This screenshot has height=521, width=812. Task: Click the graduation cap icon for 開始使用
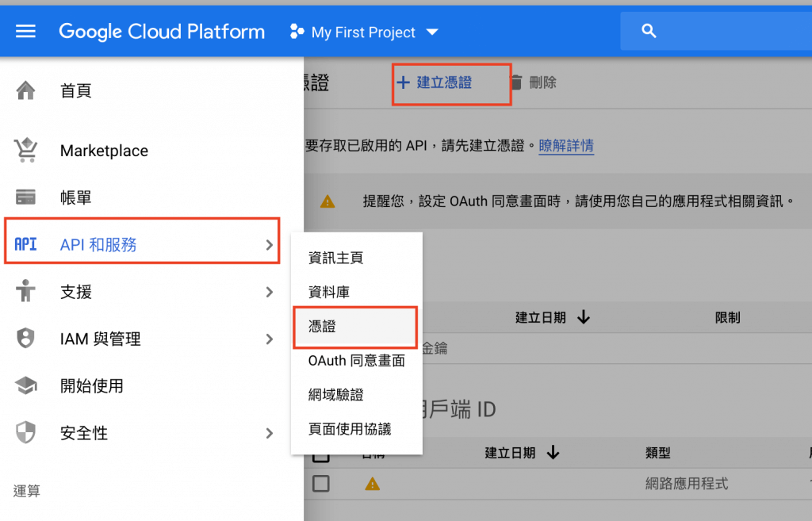[x=25, y=385]
